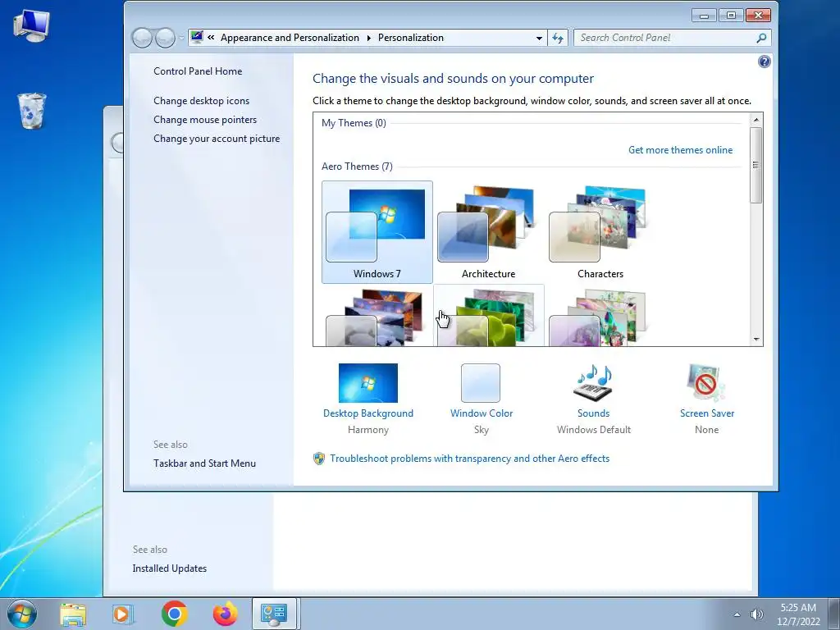Click the Forward navigation arrow button
This screenshot has width=840, height=630.
(x=165, y=38)
